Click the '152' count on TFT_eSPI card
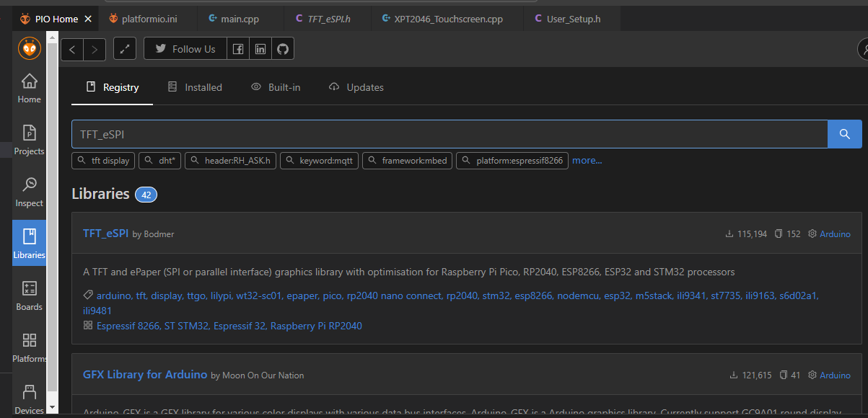The height and width of the screenshot is (418, 868). click(793, 234)
